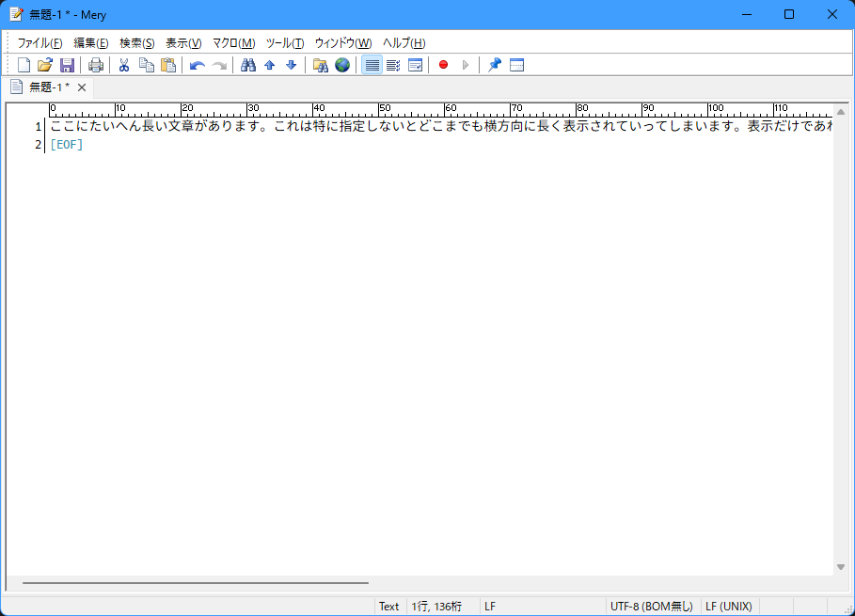Open the 表示(V) menu
The image size is (855, 616).
(x=183, y=43)
